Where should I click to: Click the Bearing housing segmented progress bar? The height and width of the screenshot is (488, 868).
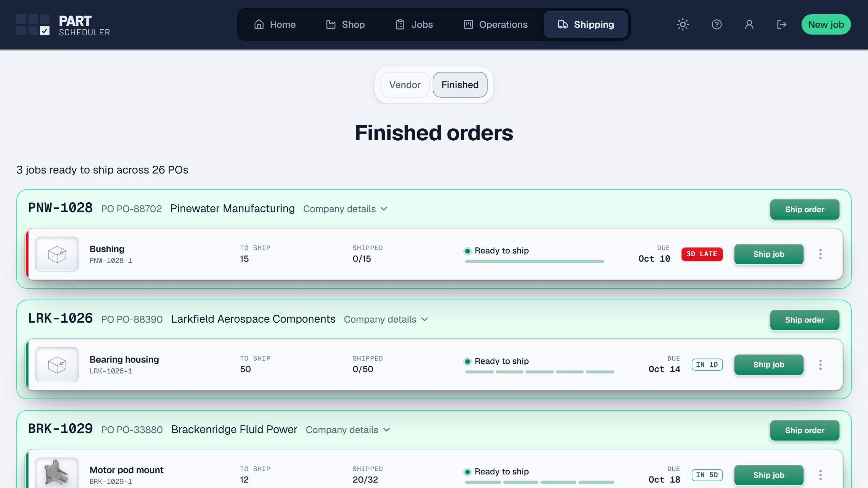[x=539, y=372]
